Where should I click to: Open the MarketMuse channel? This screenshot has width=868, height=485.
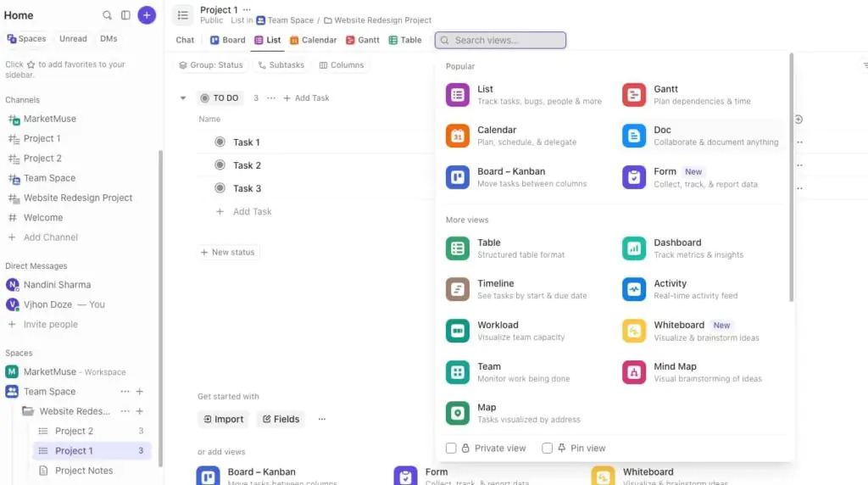click(x=50, y=119)
